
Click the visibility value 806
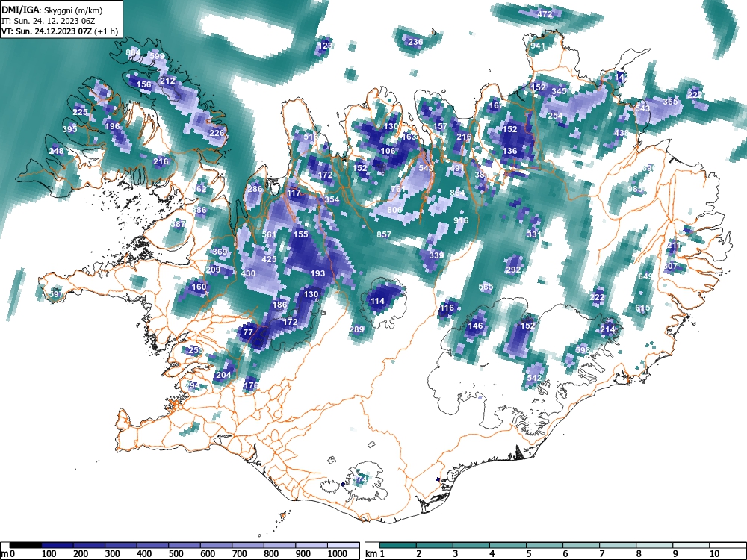tap(394, 210)
